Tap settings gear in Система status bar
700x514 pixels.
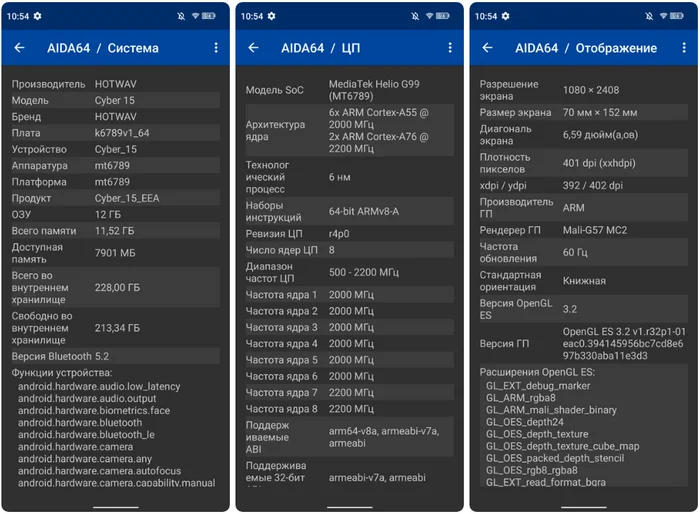(38, 16)
